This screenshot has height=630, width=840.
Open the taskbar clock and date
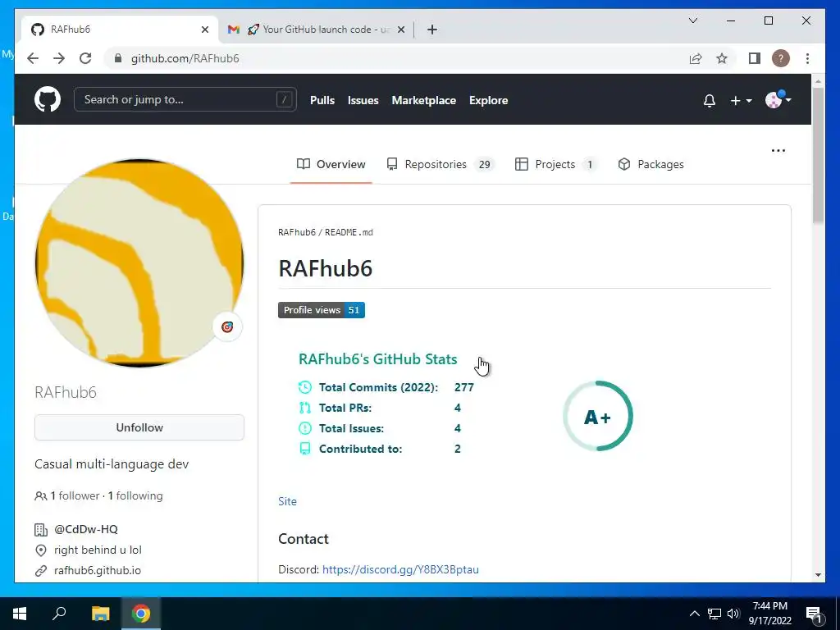(x=769, y=614)
